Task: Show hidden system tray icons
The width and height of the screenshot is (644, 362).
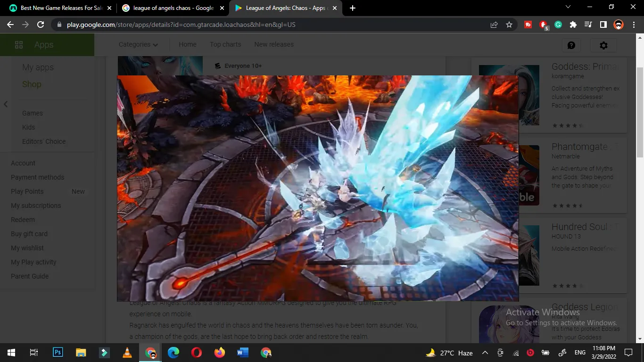Action: pyautogui.click(x=485, y=353)
